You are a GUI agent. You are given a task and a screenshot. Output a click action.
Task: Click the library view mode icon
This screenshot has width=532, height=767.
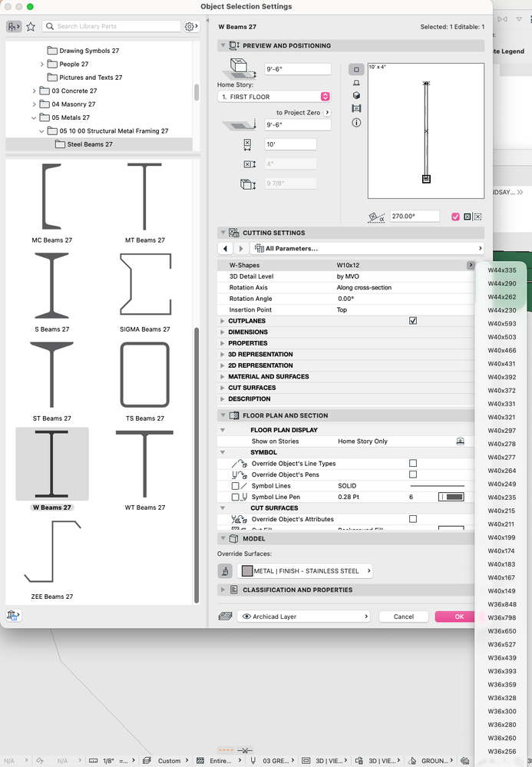click(x=14, y=26)
